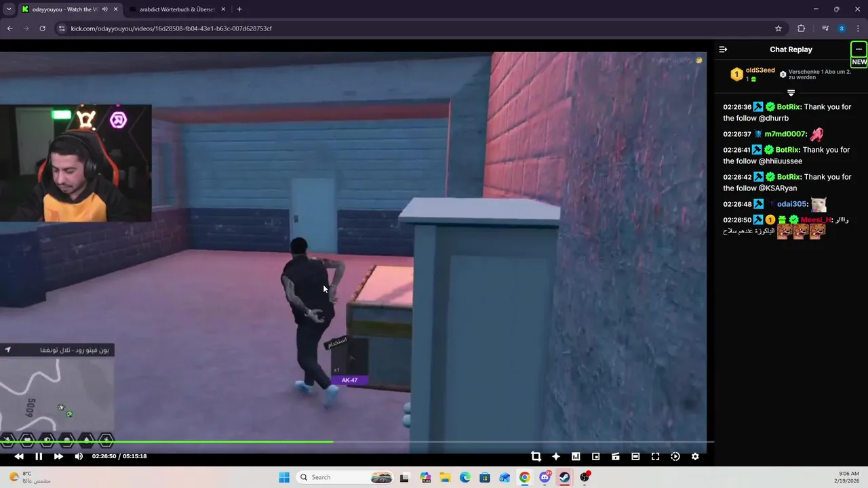Jump to chat timestamp 02:26:48

point(737,204)
